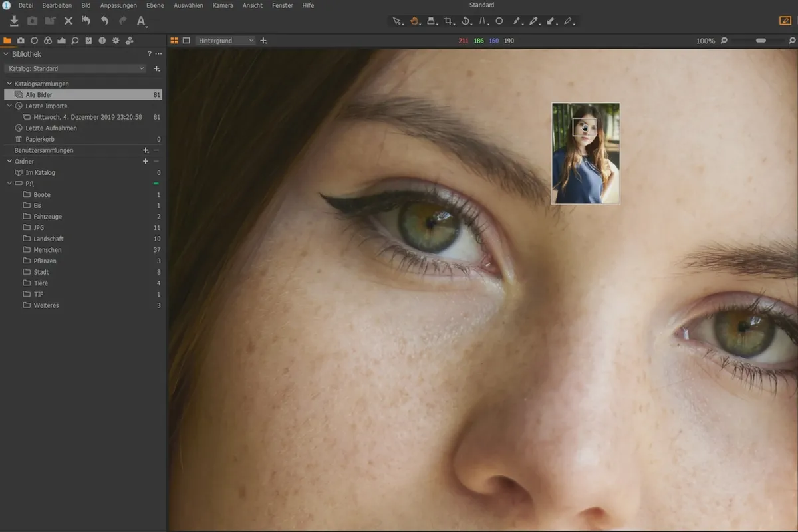Click the Import images arrow icon
This screenshot has height=532, width=798.
tap(14, 21)
